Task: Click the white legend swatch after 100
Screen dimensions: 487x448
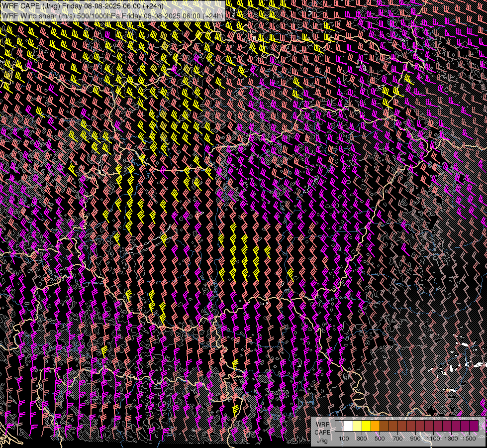Action: pos(349,426)
